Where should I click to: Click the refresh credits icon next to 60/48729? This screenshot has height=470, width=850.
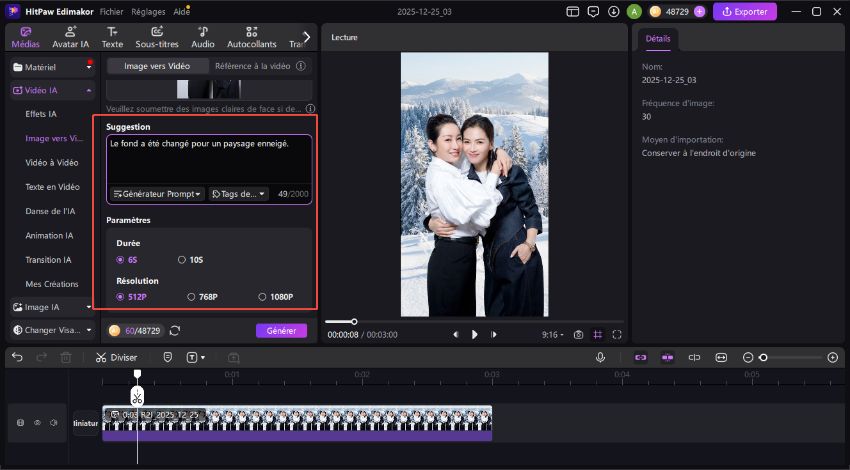pos(175,331)
